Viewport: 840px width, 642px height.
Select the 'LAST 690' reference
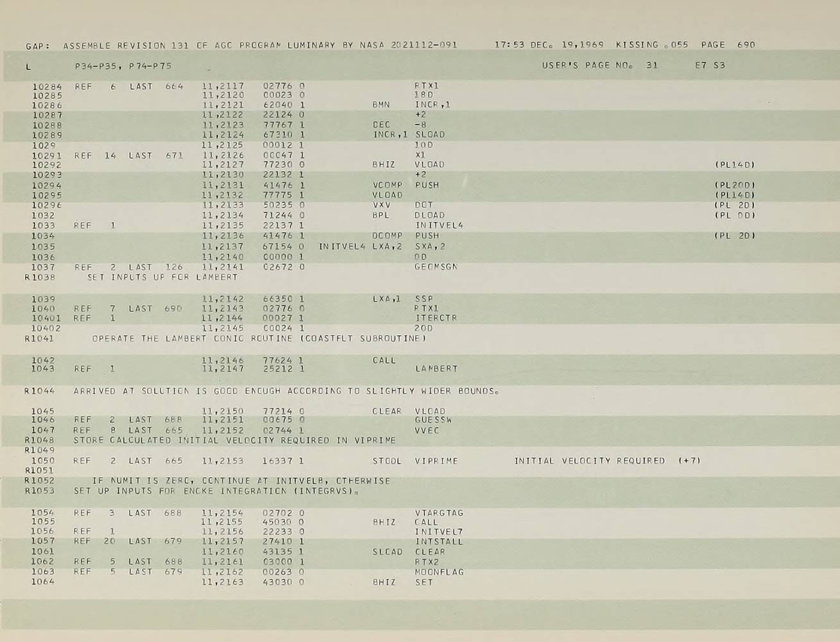click(156, 309)
